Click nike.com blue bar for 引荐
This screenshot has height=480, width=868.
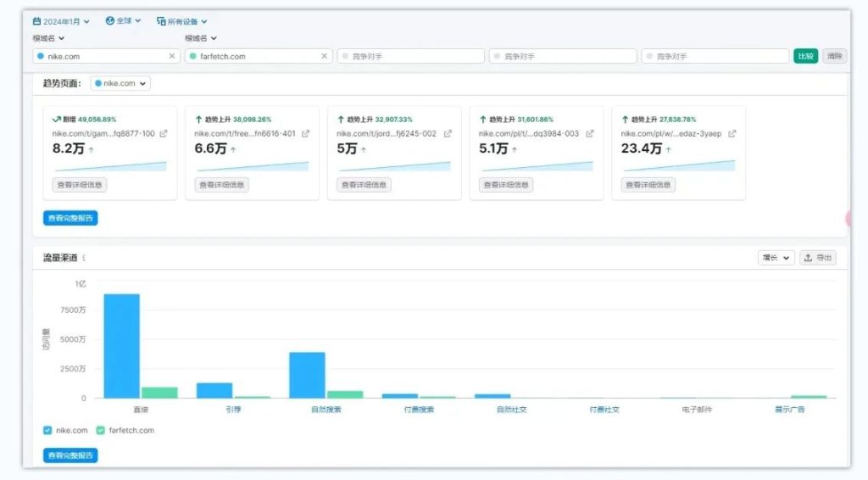click(214, 390)
